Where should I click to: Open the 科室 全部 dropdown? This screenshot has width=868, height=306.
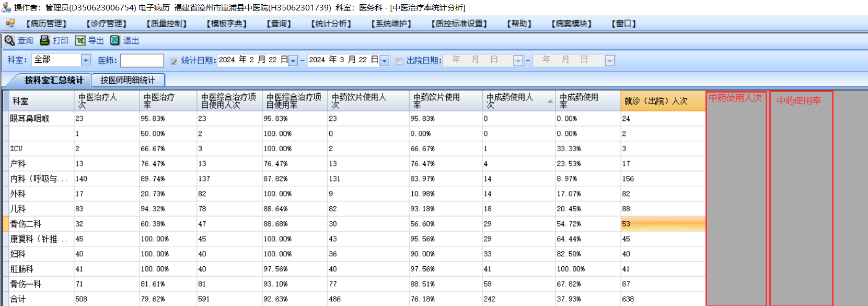(x=86, y=60)
